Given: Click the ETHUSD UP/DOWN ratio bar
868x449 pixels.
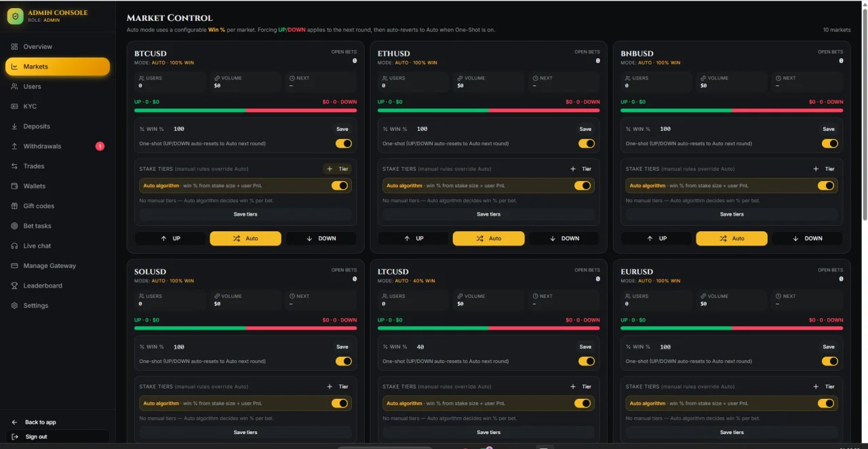Looking at the screenshot, I should [488, 110].
